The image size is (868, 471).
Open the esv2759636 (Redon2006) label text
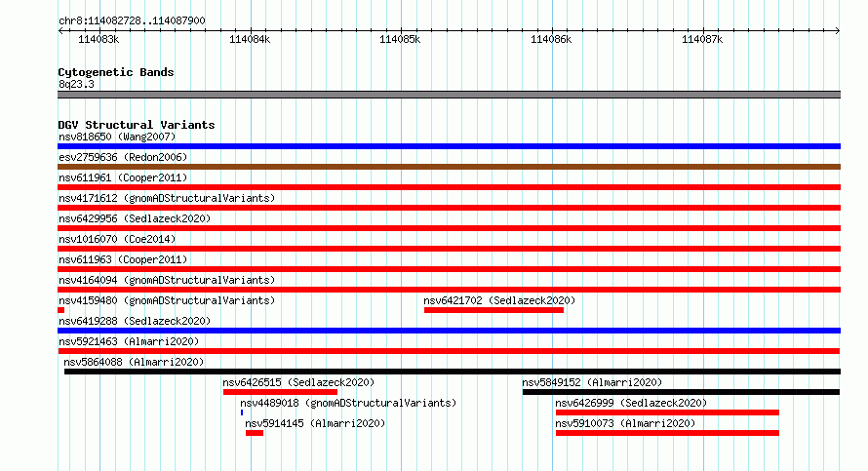123,157
